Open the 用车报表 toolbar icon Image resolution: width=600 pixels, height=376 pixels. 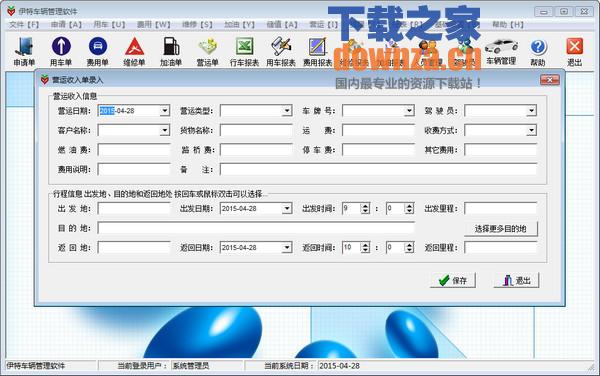(x=281, y=52)
